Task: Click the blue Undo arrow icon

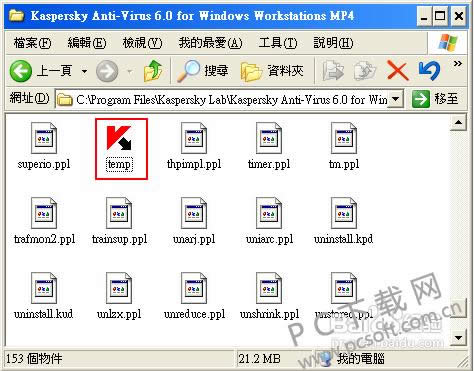Action: click(429, 71)
